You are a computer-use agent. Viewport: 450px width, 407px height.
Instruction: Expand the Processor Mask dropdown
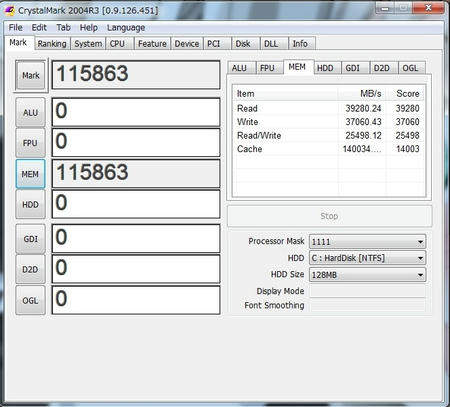pyautogui.click(x=367, y=241)
